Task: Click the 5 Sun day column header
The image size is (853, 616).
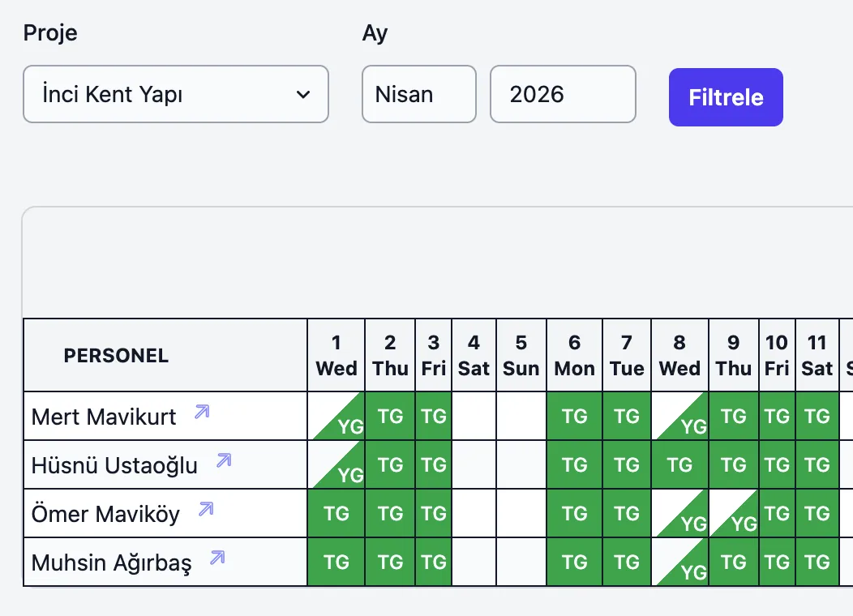Action: pyautogui.click(x=521, y=355)
